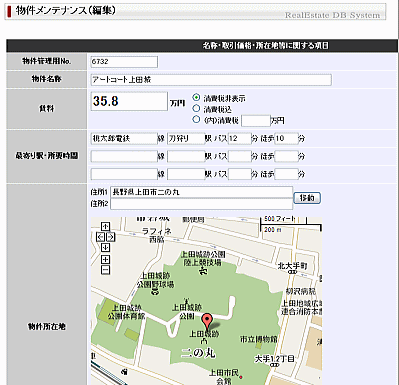This screenshot has width=399, height=385.
Task: Click the red location pin on map
Action: (x=207, y=321)
